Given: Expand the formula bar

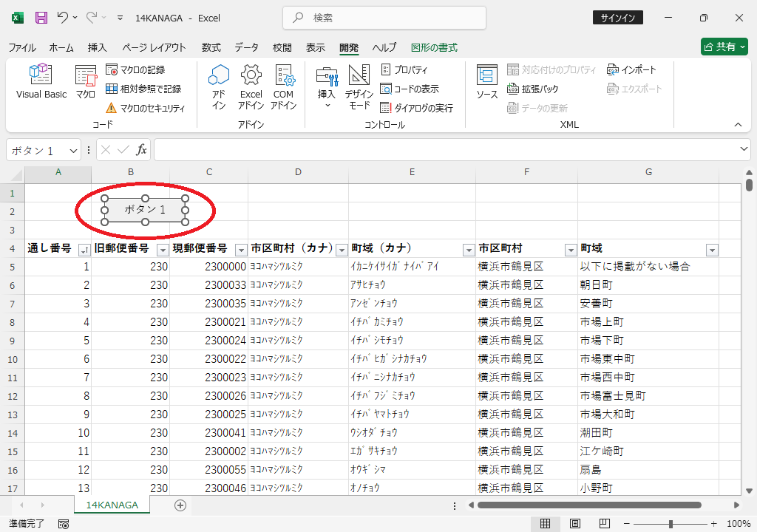Looking at the screenshot, I should click(x=744, y=149).
